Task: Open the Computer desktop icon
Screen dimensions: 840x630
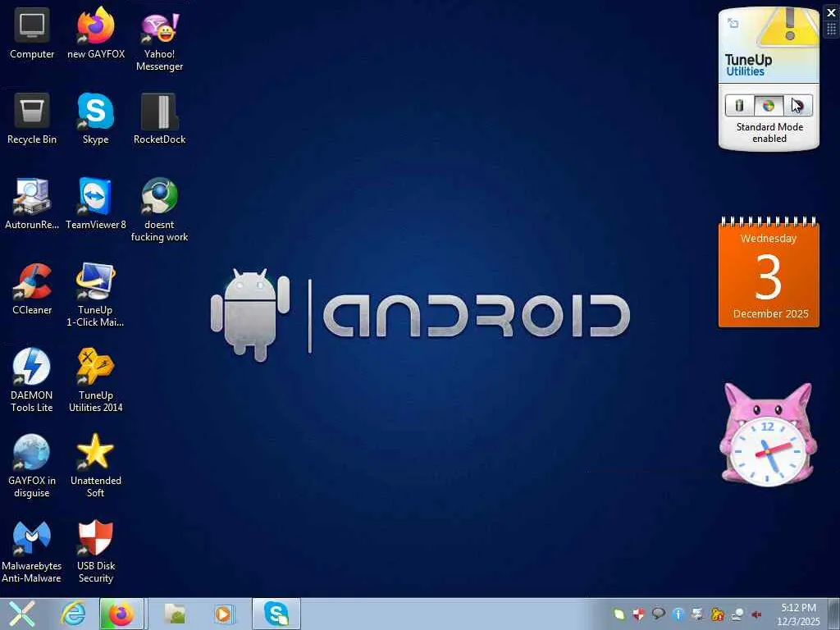Action: pos(32,34)
